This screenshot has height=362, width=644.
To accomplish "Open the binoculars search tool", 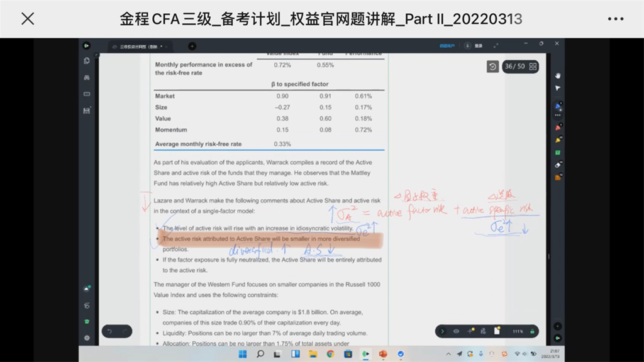I will point(87,77).
